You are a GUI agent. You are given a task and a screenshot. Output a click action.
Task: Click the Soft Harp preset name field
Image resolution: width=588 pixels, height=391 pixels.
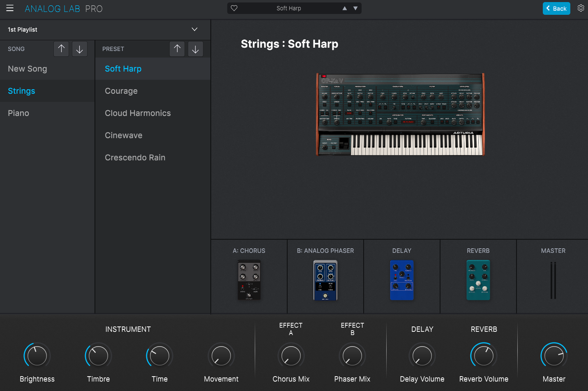tap(288, 8)
